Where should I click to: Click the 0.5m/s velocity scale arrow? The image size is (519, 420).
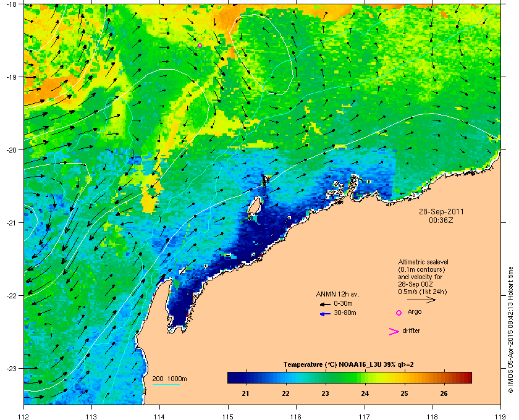coord(421,300)
